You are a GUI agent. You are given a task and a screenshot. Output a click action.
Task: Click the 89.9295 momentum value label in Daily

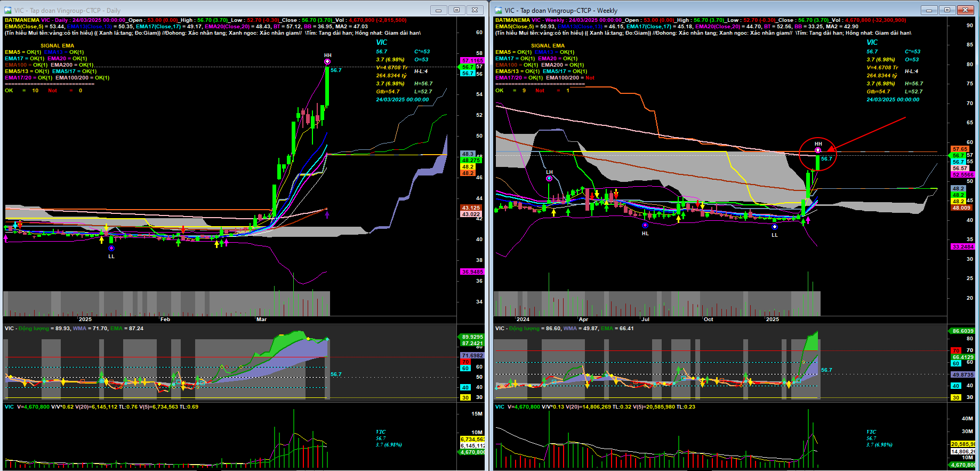(x=471, y=337)
